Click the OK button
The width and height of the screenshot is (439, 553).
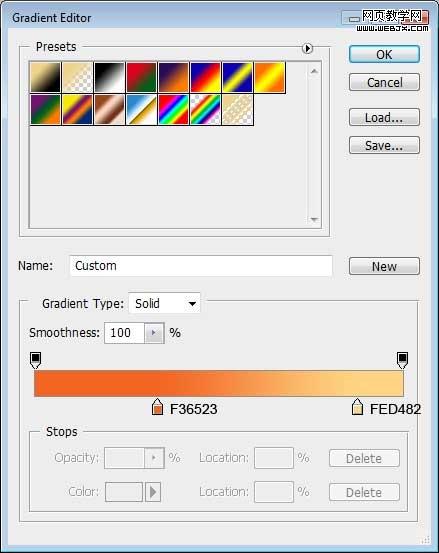coord(384,54)
